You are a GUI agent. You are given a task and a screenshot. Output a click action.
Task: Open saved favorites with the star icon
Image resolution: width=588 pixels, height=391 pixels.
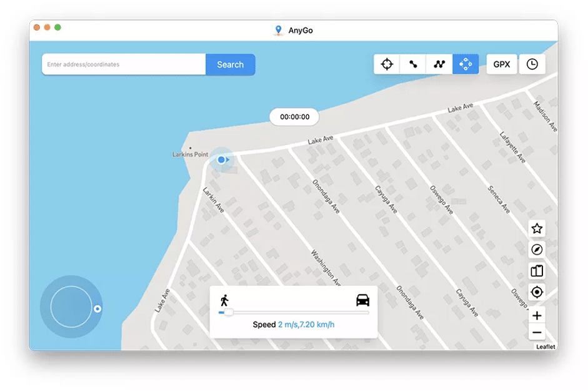tap(536, 228)
